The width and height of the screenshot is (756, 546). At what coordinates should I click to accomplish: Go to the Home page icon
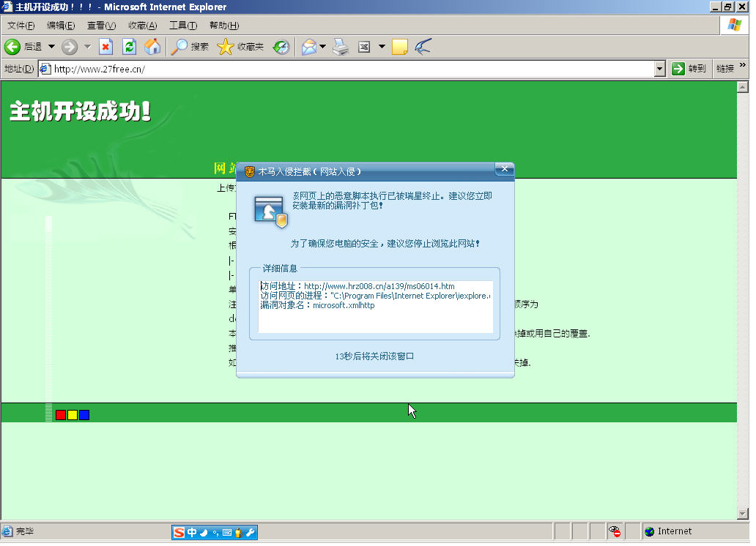click(152, 47)
